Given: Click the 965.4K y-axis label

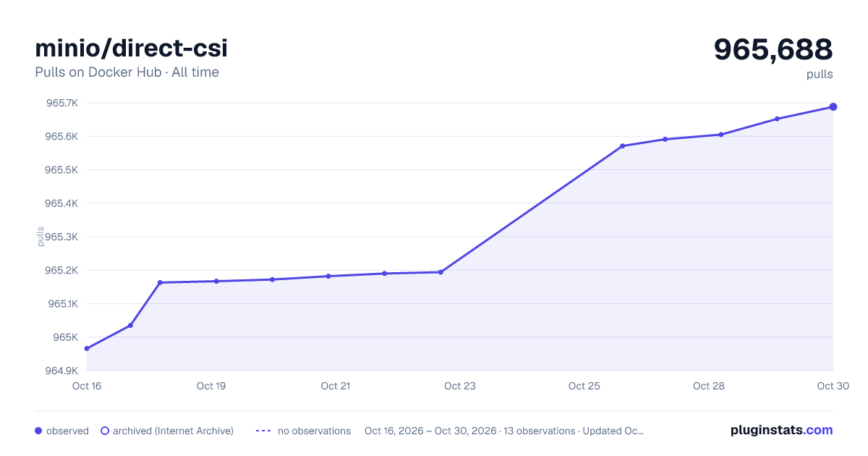Looking at the screenshot, I should point(62,203).
